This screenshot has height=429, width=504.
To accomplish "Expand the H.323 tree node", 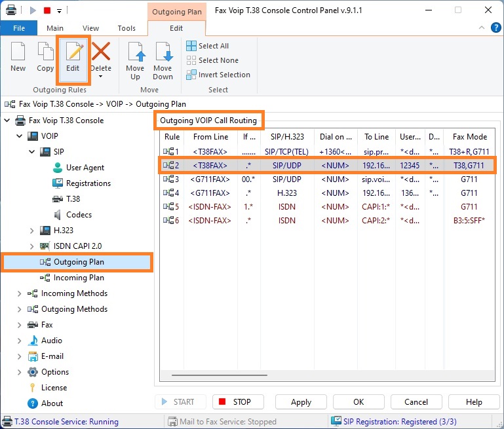I will 32,231.
